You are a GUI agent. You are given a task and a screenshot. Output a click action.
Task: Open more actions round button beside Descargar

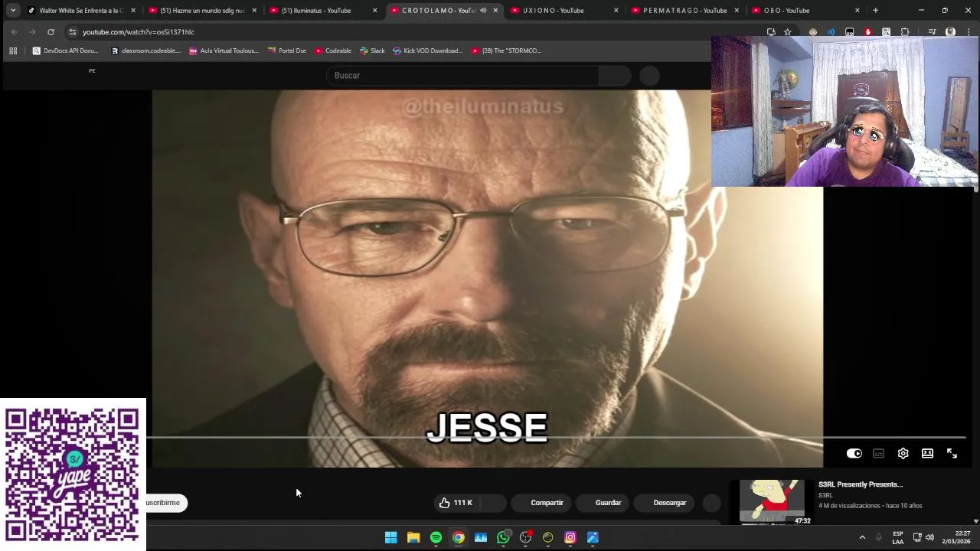pos(711,503)
